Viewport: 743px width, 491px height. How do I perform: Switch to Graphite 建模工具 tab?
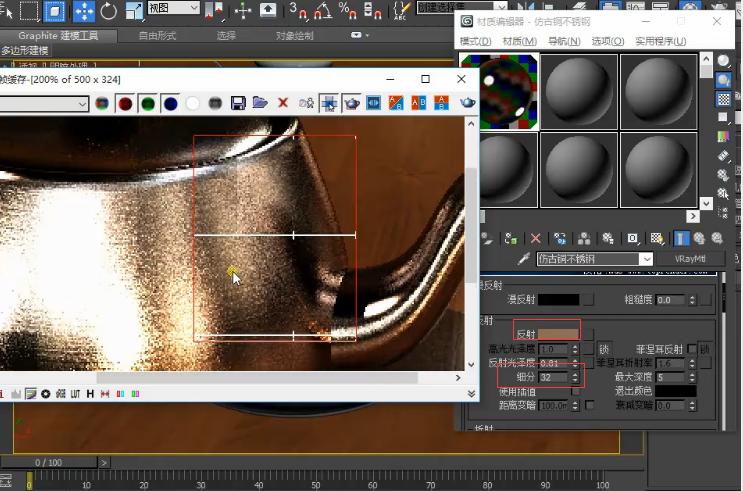pyautogui.click(x=58, y=36)
